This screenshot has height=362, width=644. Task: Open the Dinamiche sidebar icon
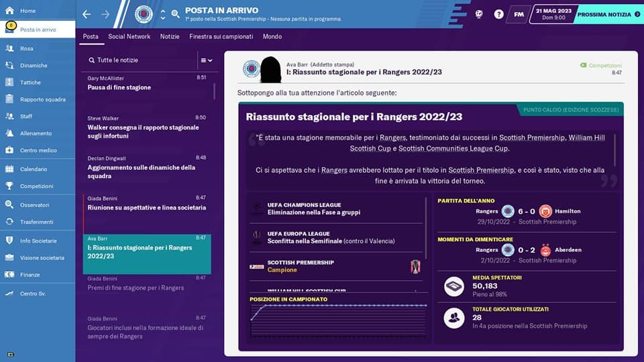click(x=9, y=65)
